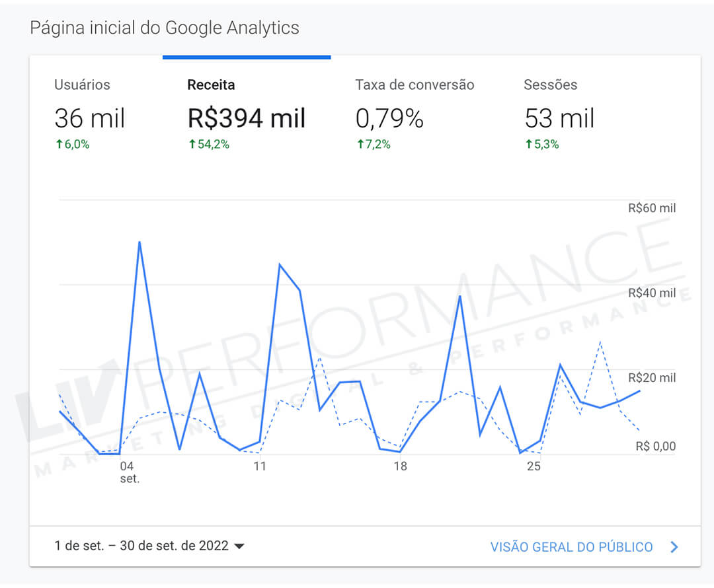714x588 pixels.
Task: Click the 0,79% conversion rate value
Action: click(x=389, y=118)
